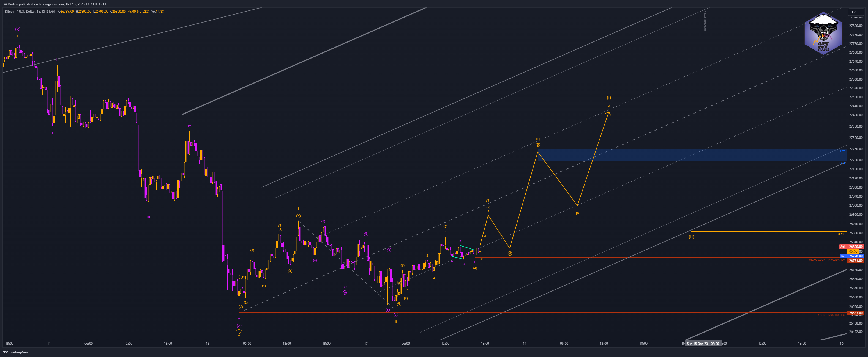Click the 27600.00 price axis label

pos(856,70)
